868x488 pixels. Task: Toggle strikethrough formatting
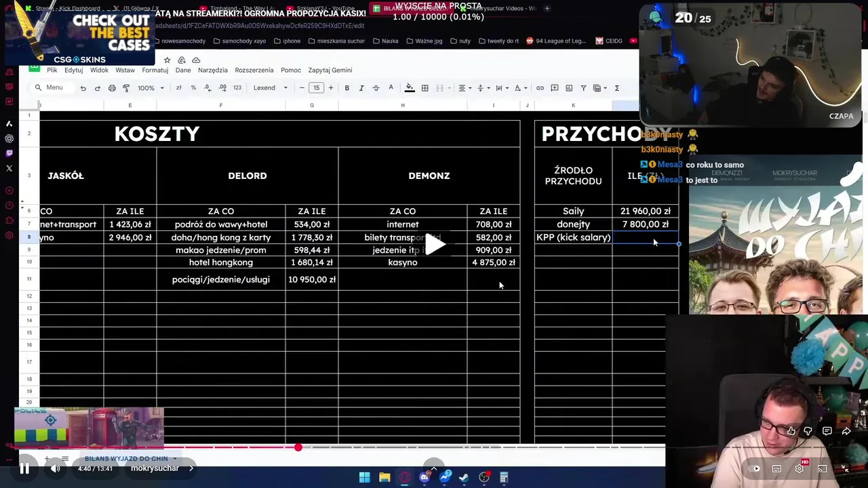[376, 88]
